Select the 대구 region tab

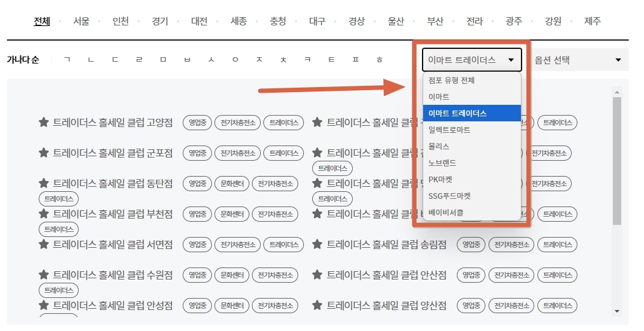[317, 20]
